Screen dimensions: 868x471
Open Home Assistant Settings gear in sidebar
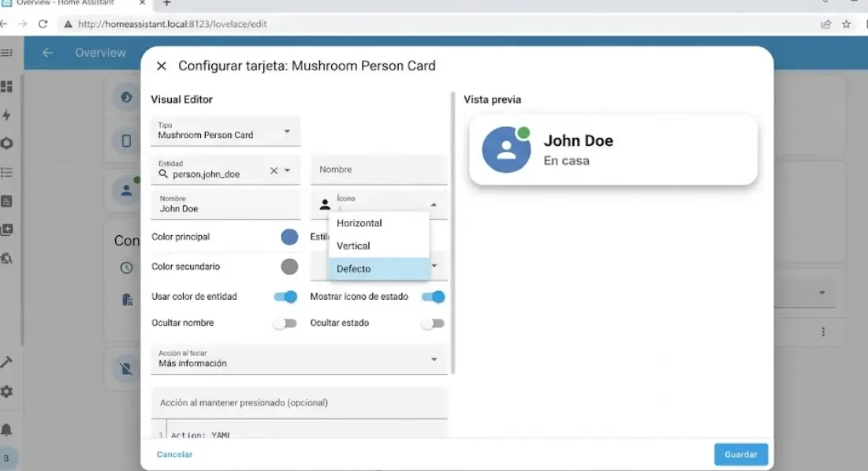[8, 391]
